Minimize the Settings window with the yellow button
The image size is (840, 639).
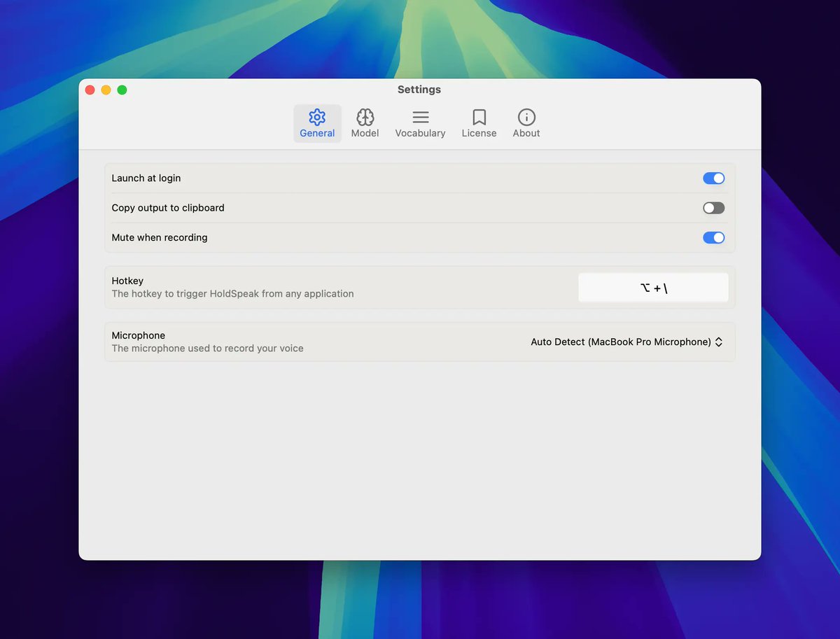click(x=106, y=90)
